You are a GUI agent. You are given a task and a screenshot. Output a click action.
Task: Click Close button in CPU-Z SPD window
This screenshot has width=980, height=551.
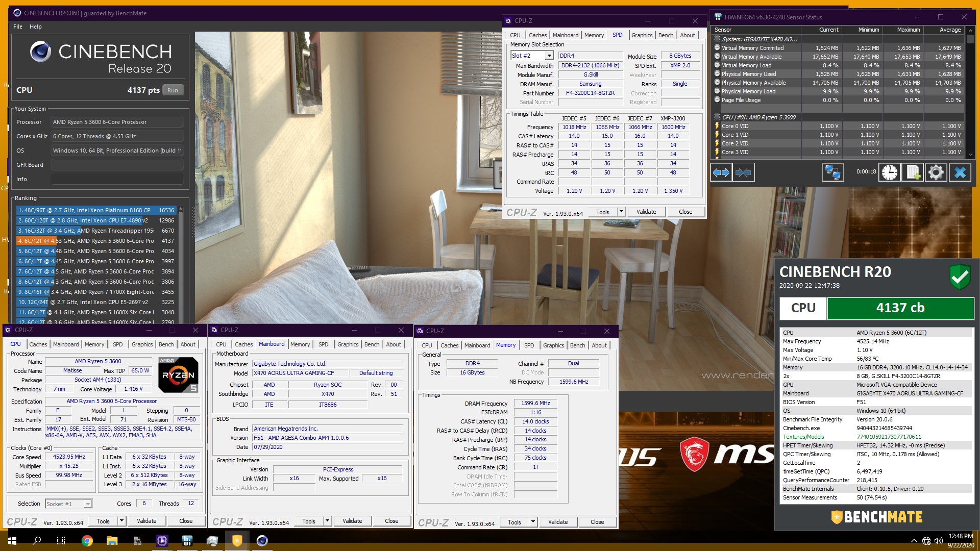point(685,212)
